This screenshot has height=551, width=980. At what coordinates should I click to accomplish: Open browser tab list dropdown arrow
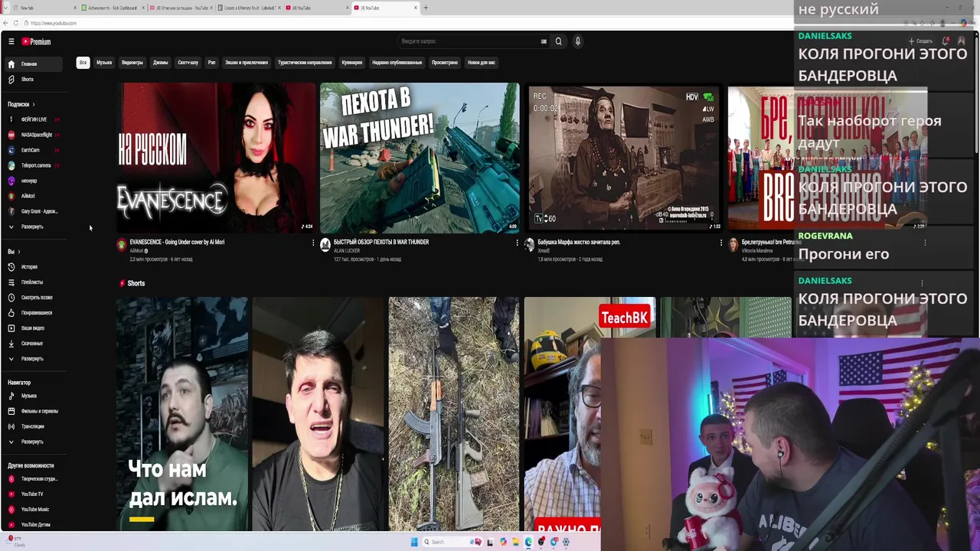point(5,8)
